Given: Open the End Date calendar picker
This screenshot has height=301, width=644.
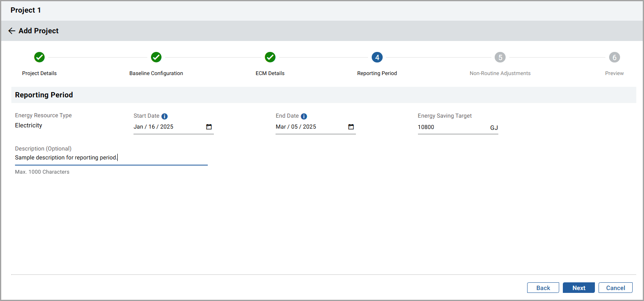Looking at the screenshot, I should 351,127.
